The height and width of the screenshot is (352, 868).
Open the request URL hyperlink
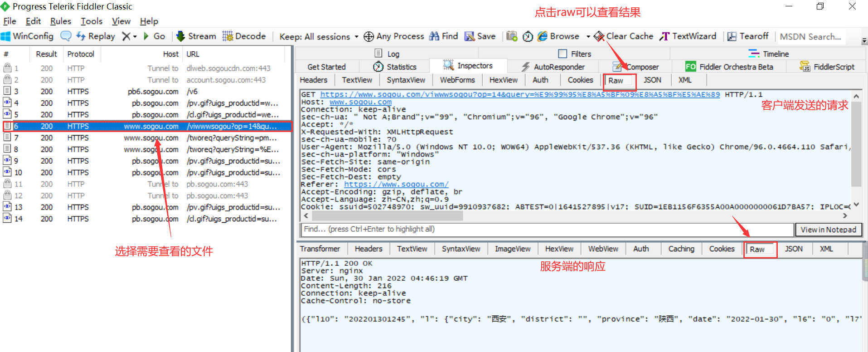[x=520, y=94]
